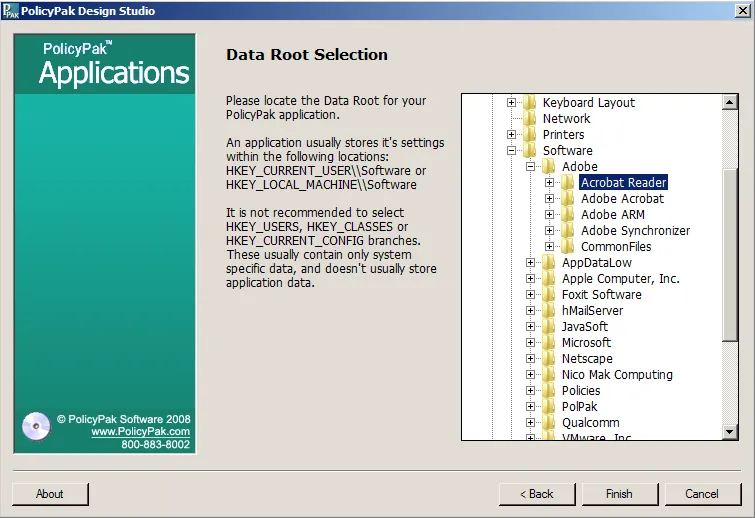Expand the Microsoft node
This screenshot has height=518, width=755.
530,342
